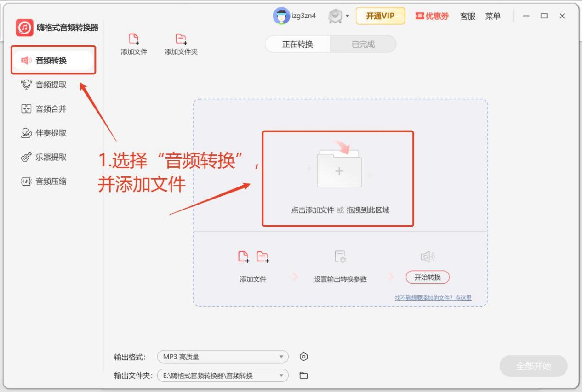The height and width of the screenshot is (392, 582).
Task: Open the 找不到想要添加的文件 help link
Action: coord(433,298)
